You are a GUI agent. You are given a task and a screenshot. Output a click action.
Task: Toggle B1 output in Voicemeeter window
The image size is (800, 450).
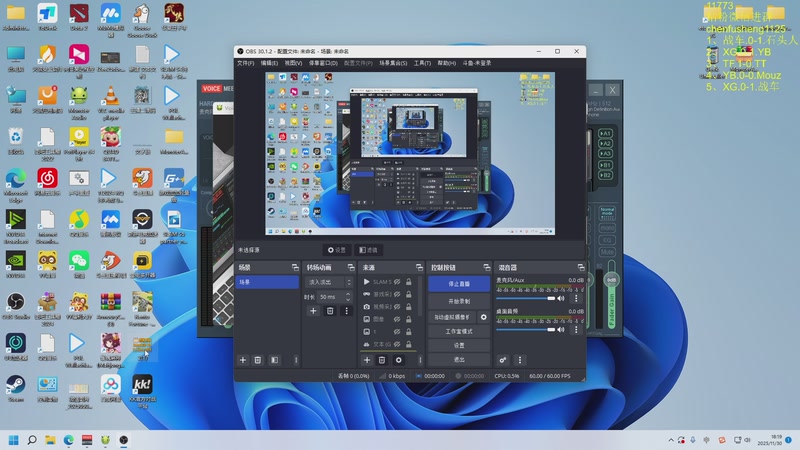[x=605, y=165]
